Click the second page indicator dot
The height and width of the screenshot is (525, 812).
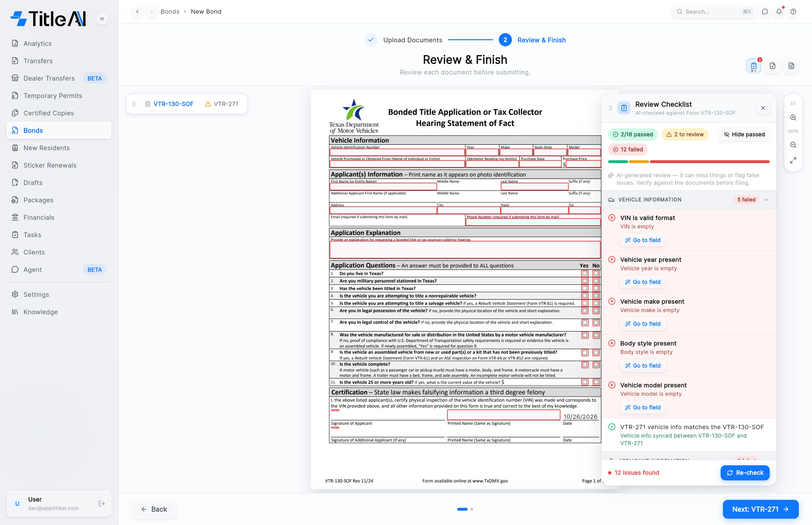coord(472,509)
